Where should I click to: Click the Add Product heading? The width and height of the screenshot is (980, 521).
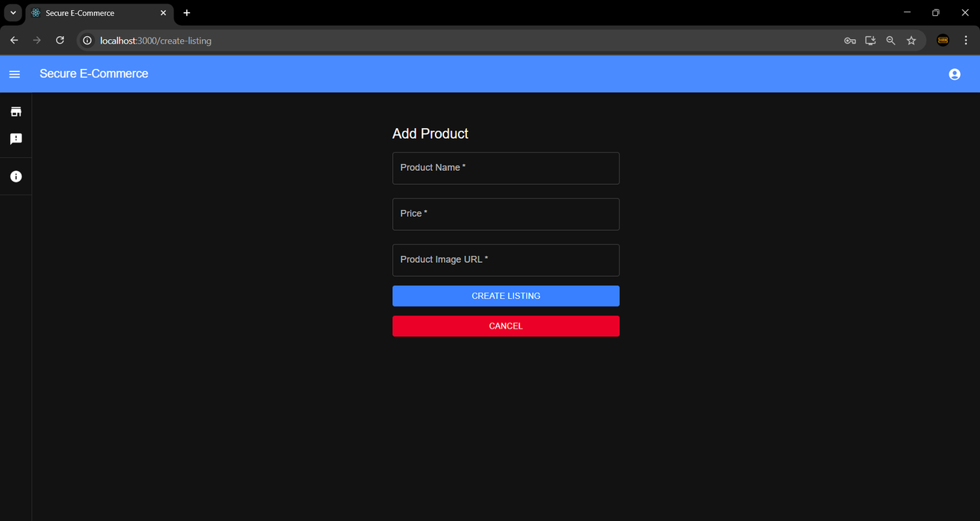coord(430,133)
